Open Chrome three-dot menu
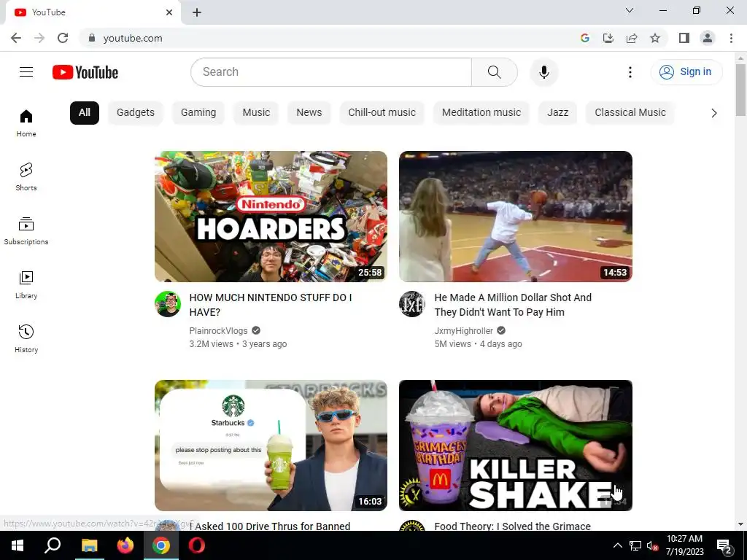This screenshot has height=560, width=747. [x=731, y=38]
